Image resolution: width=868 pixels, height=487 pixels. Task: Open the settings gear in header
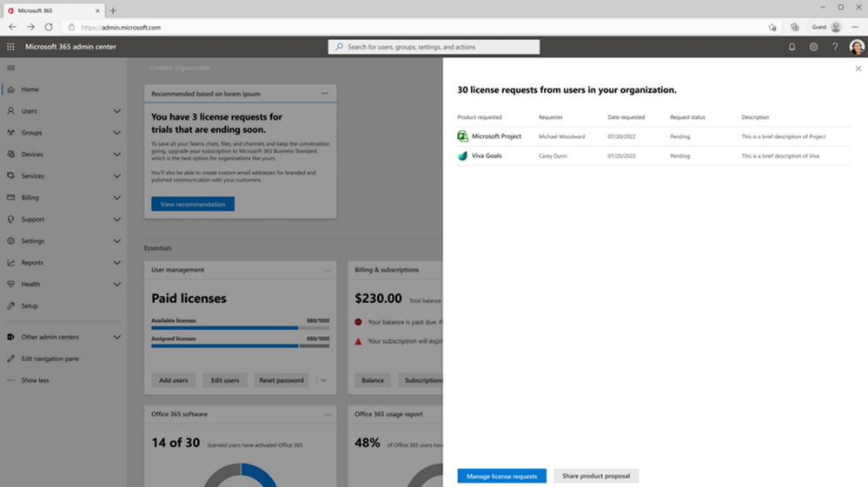click(813, 47)
